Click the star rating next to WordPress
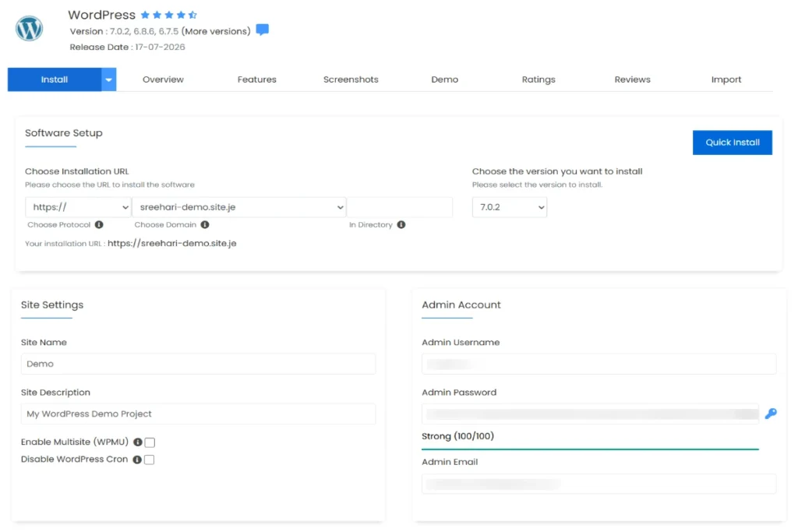This screenshot has width=798, height=532. (x=168, y=15)
